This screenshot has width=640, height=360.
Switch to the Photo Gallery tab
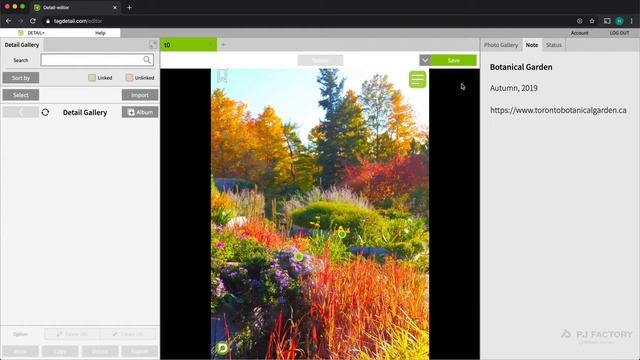(501, 45)
